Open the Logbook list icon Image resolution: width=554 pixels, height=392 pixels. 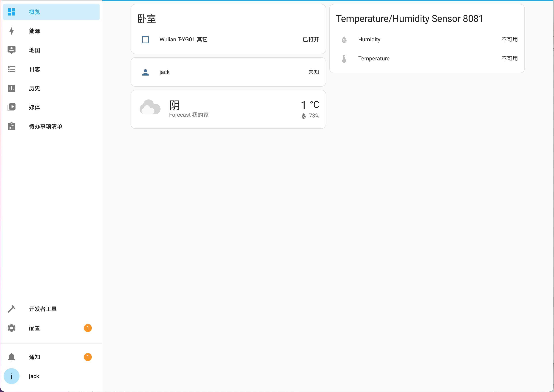coord(11,69)
